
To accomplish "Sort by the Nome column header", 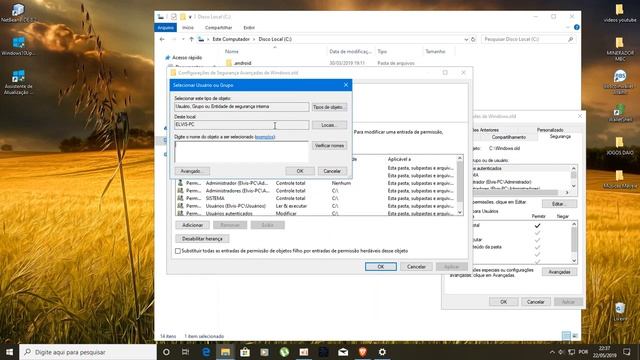I will click(x=231, y=52).
